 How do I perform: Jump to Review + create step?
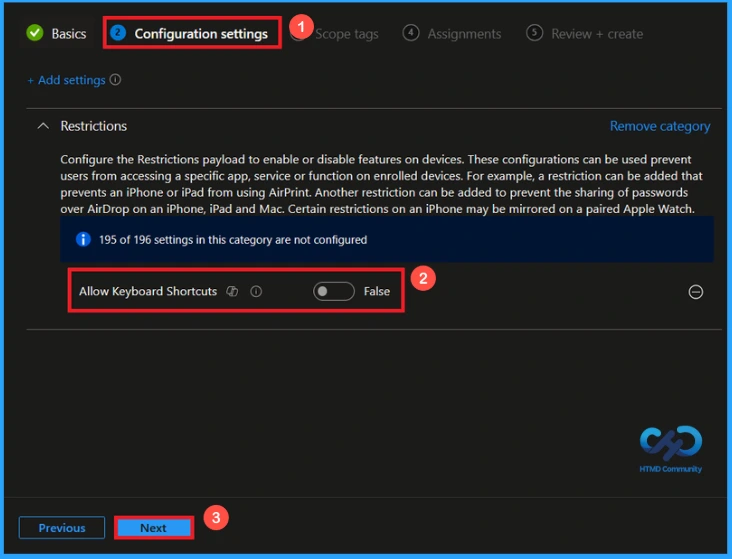pos(584,34)
